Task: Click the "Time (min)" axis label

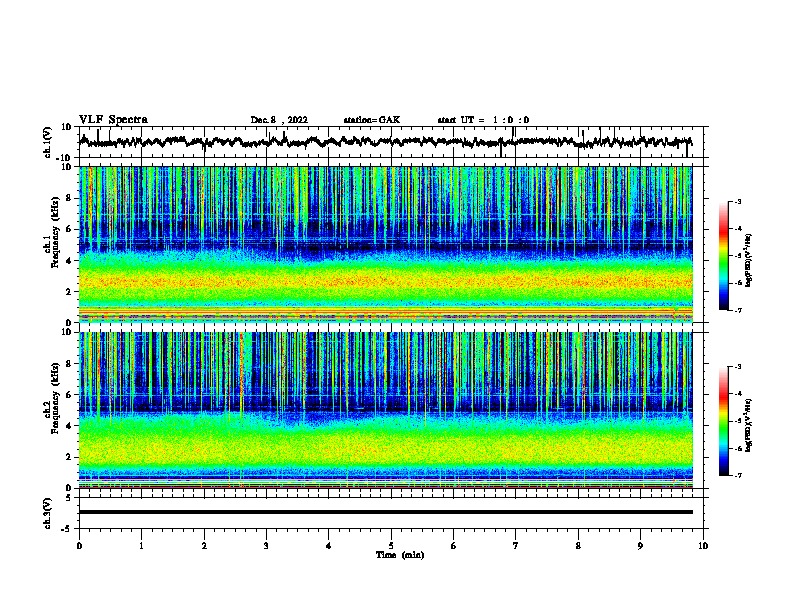Action: 400,555
